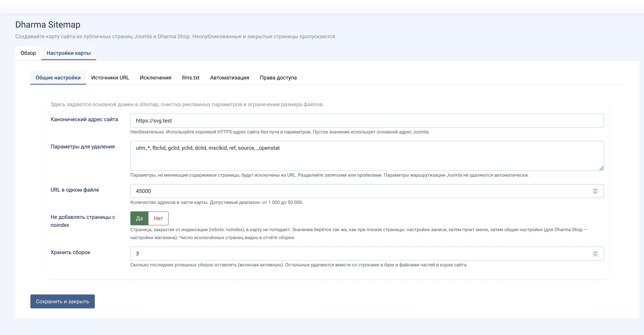The height and width of the screenshot is (335, 644).
Task: Click the textarea resize handle icon
Action: pyautogui.click(x=601, y=168)
